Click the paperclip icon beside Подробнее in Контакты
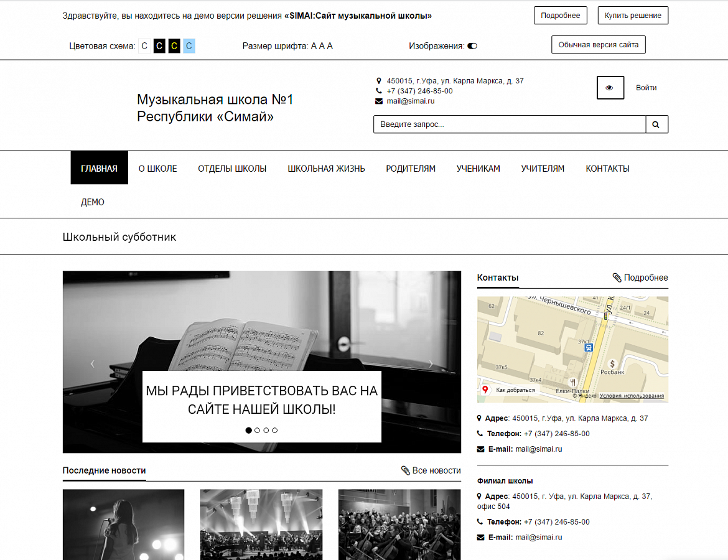The height and width of the screenshot is (560, 728). [x=617, y=278]
